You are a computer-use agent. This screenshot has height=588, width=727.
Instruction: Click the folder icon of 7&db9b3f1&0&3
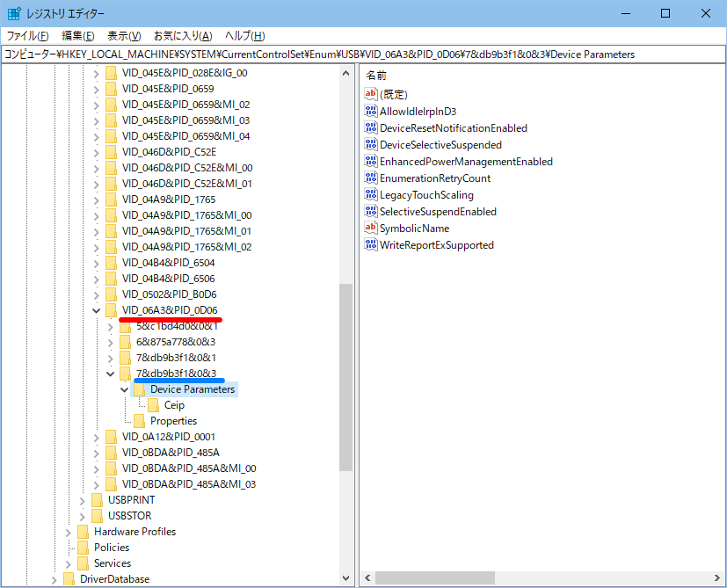click(125, 374)
